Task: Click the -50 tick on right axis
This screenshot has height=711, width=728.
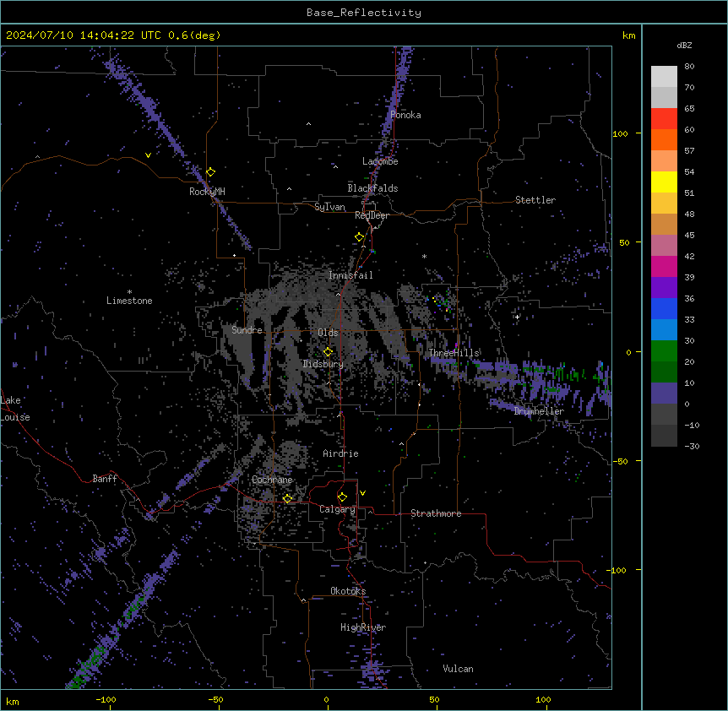Action: tap(620, 461)
